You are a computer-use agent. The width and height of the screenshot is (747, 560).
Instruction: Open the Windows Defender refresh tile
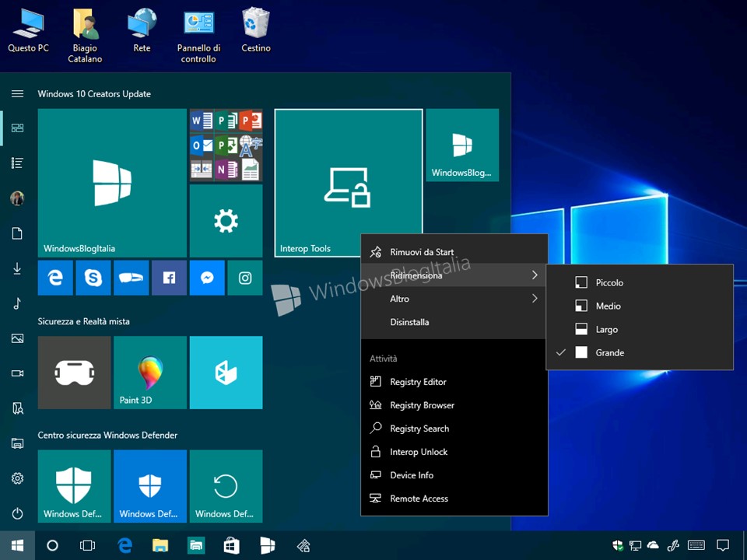click(x=226, y=486)
